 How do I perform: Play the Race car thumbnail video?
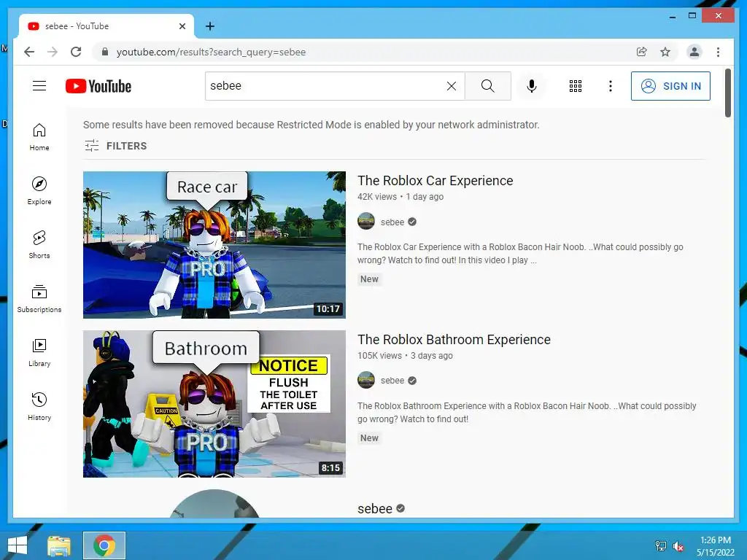214,245
